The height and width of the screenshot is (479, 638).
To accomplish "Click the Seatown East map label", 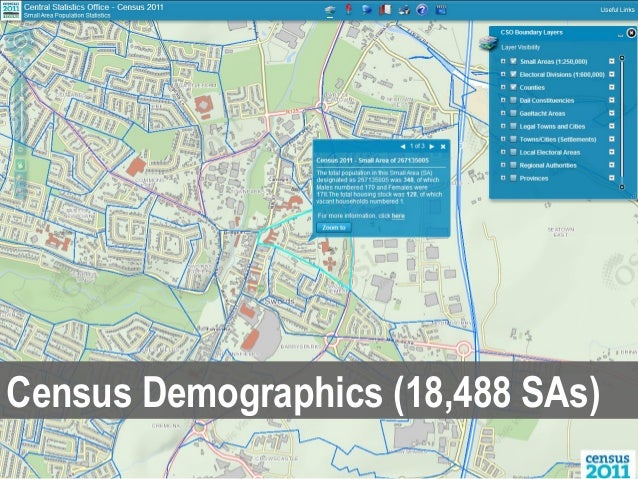I will (x=561, y=232).
